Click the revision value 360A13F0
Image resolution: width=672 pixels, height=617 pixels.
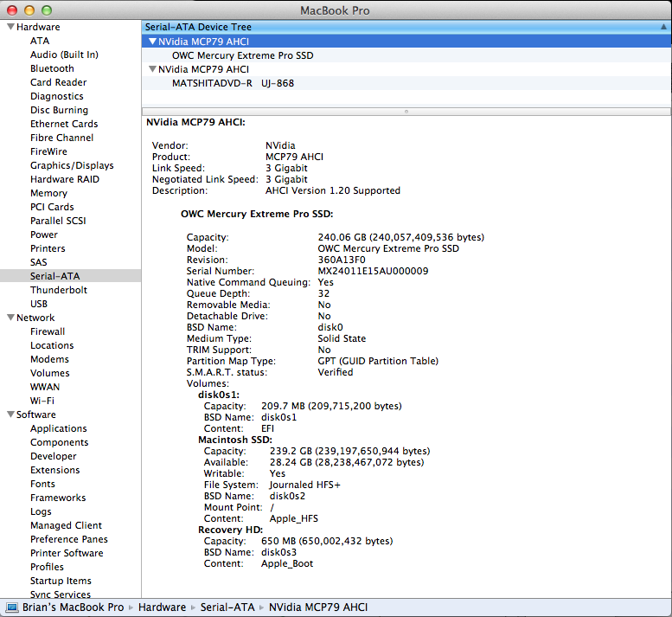342,260
